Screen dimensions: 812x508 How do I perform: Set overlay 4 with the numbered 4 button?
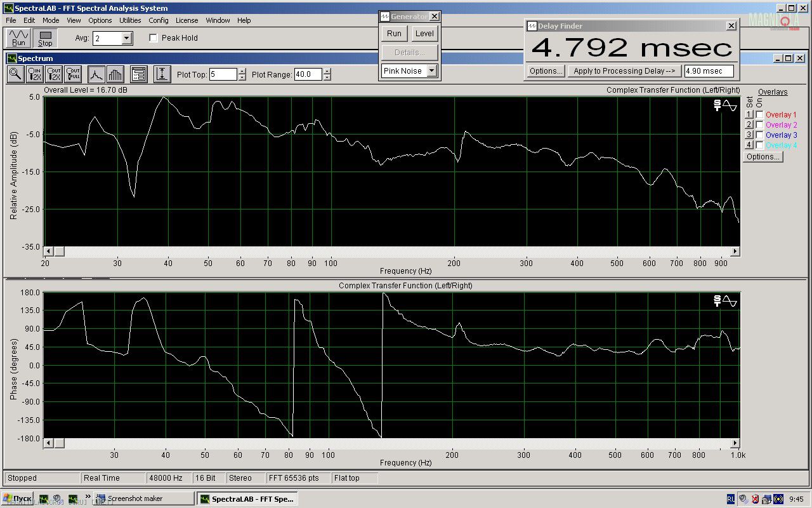click(x=749, y=145)
